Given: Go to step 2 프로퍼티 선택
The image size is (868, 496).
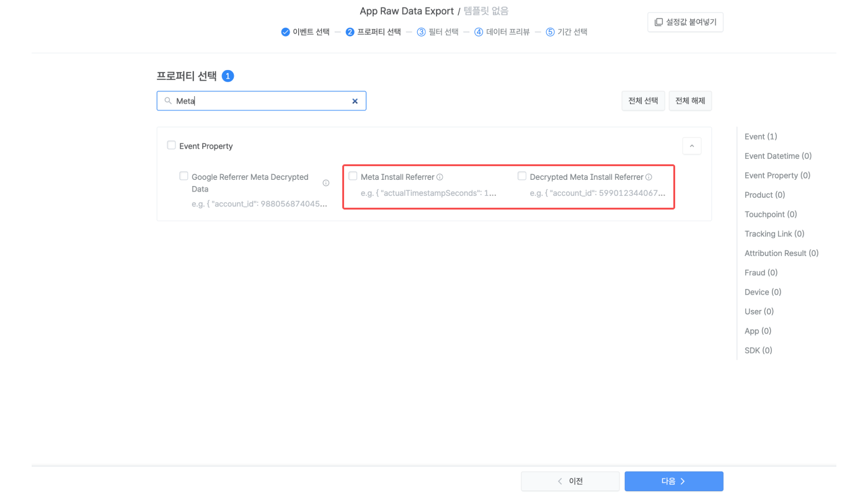Looking at the screenshot, I should coord(373,32).
